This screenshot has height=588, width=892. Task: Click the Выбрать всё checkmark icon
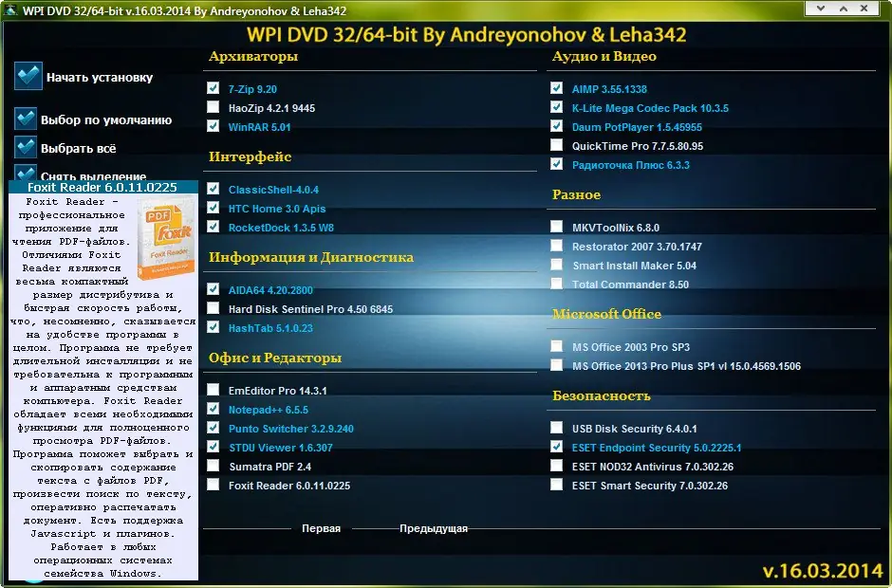click(x=26, y=147)
